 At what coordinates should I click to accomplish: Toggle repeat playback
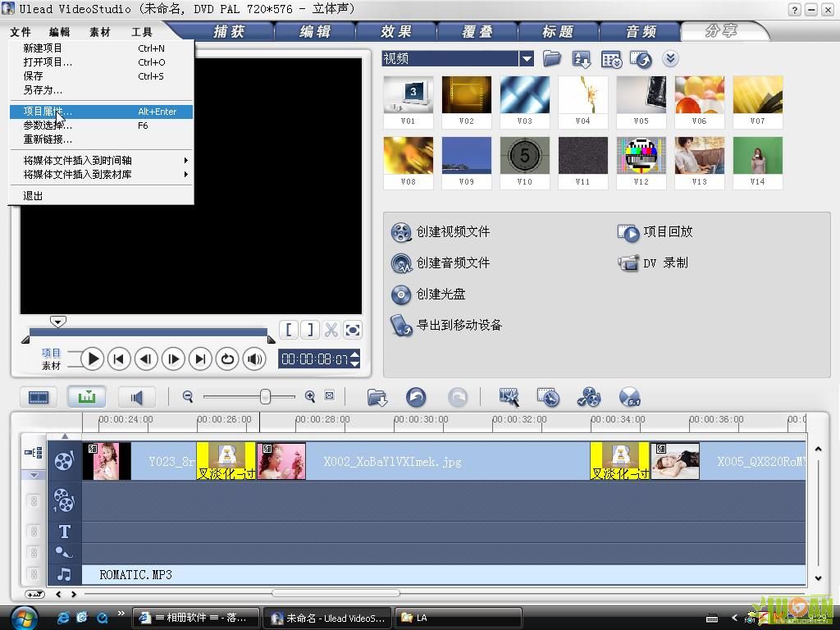(x=227, y=359)
